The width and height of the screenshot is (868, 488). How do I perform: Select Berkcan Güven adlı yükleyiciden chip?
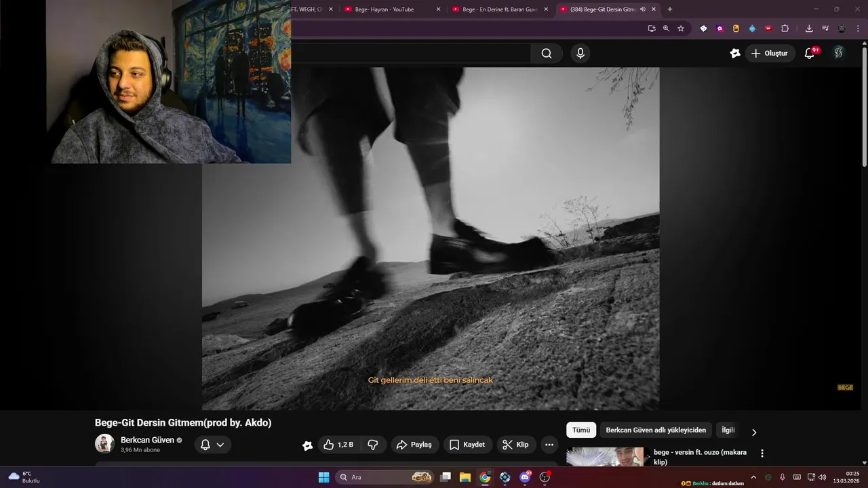click(656, 430)
